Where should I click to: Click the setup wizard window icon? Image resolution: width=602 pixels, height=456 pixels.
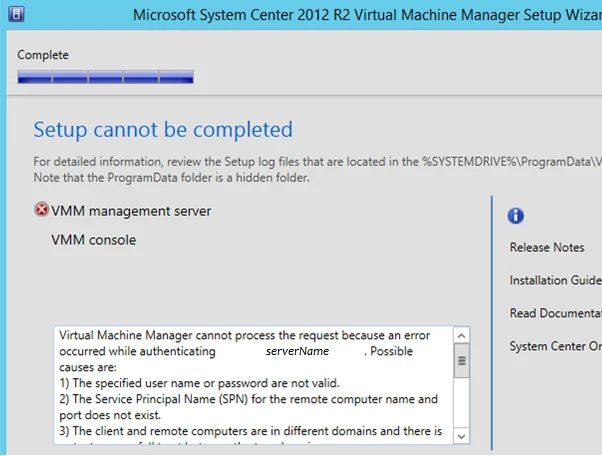[16, 14]
